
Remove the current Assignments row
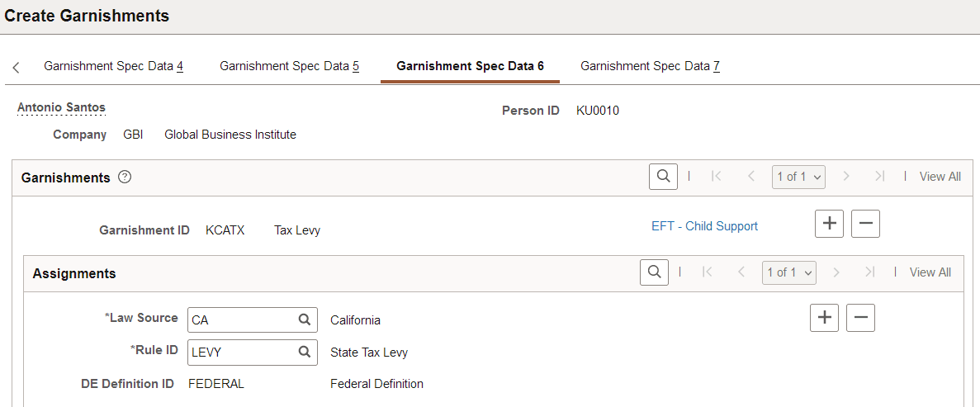coord(860,318)
